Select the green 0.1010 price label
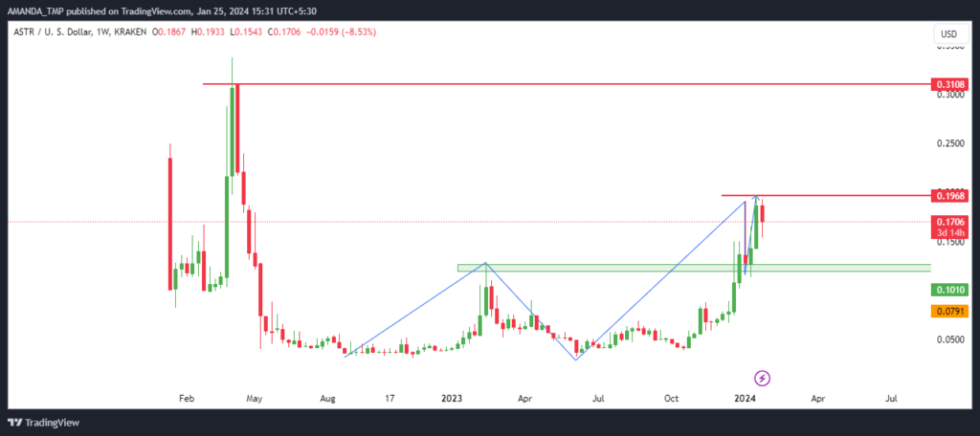 949,290
